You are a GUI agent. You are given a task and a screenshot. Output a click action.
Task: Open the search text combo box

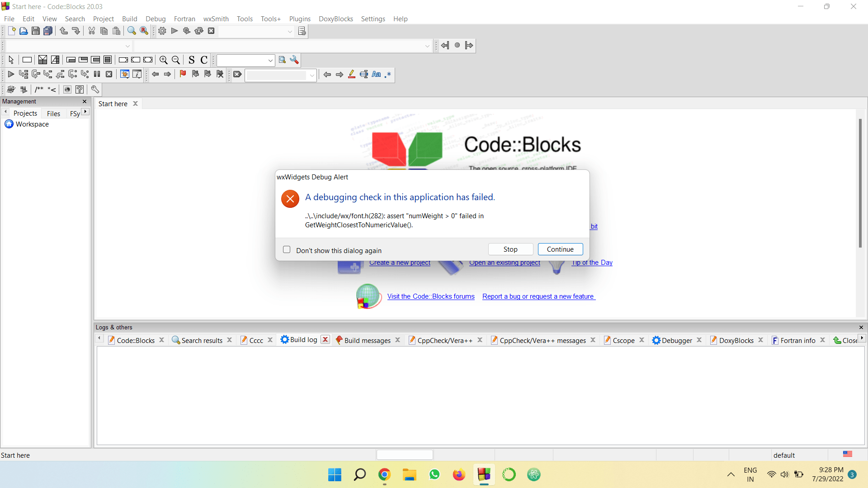pyautogui.click(x=280, y=75)
